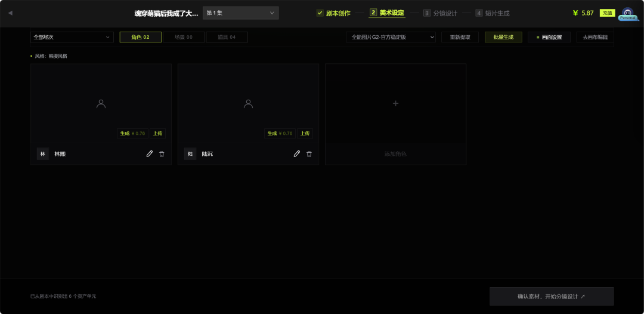This screenshot has width=644, height=314.
Task: Edit the 林熙 character
Action: coord(150,153)
